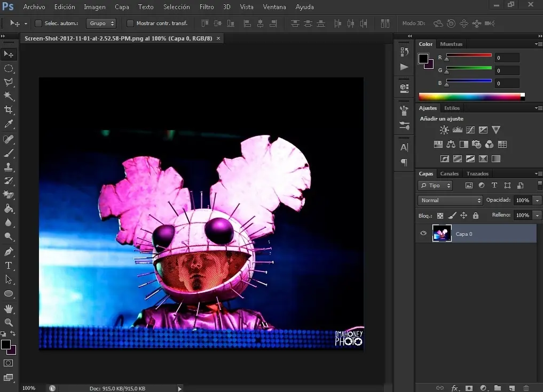Screen dimensions: 543x392
Task: Hide Capa 0 with the eye icon
Action: [423, 233]
